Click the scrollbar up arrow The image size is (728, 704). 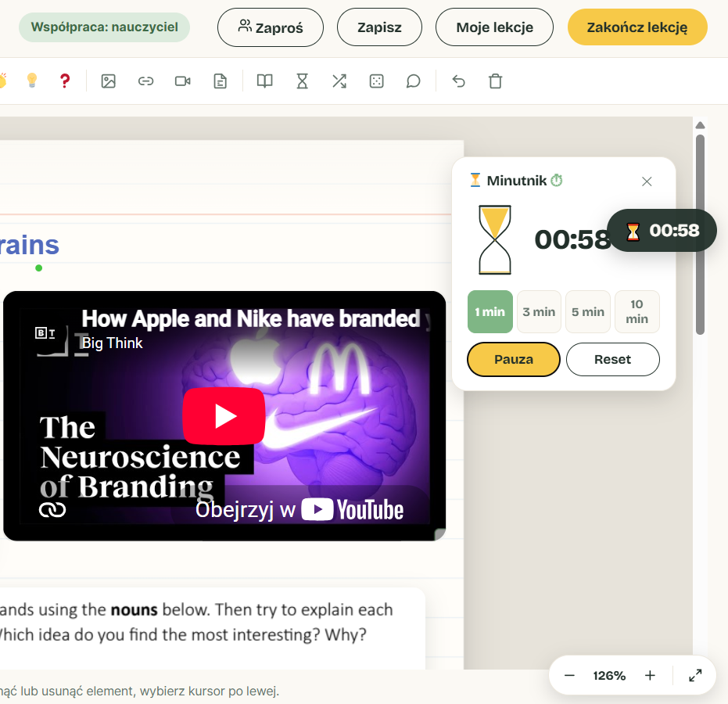700,125
